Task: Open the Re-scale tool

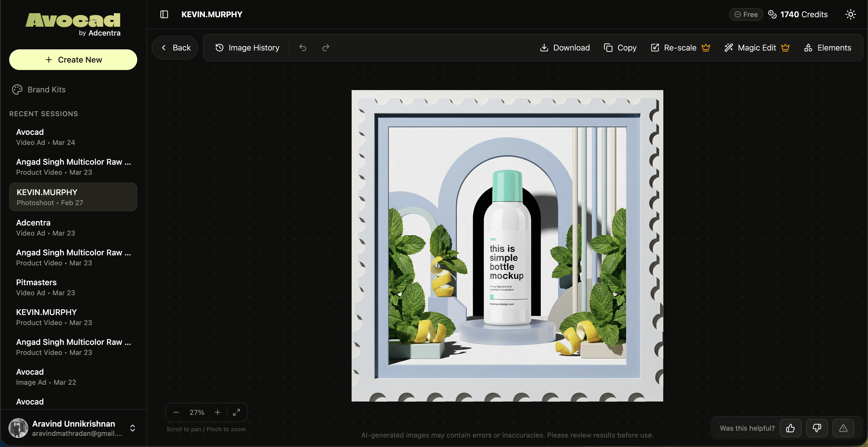Action: [680, 48]
